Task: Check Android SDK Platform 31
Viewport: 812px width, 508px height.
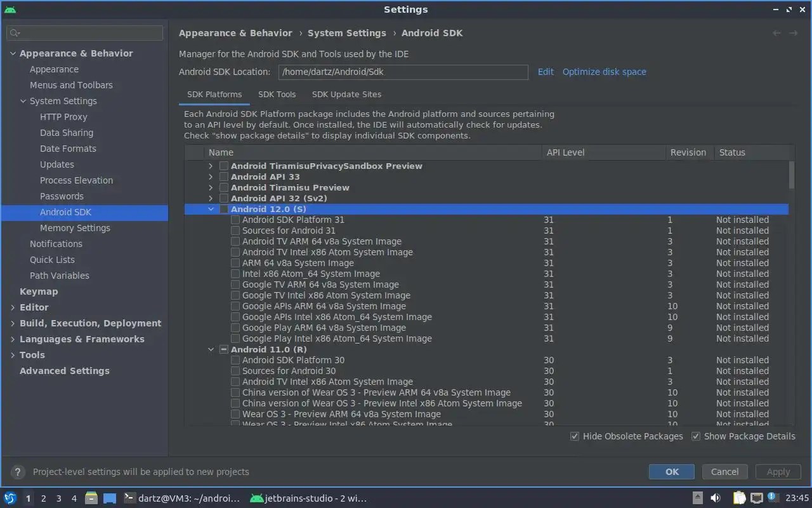Action: [235, 220]
